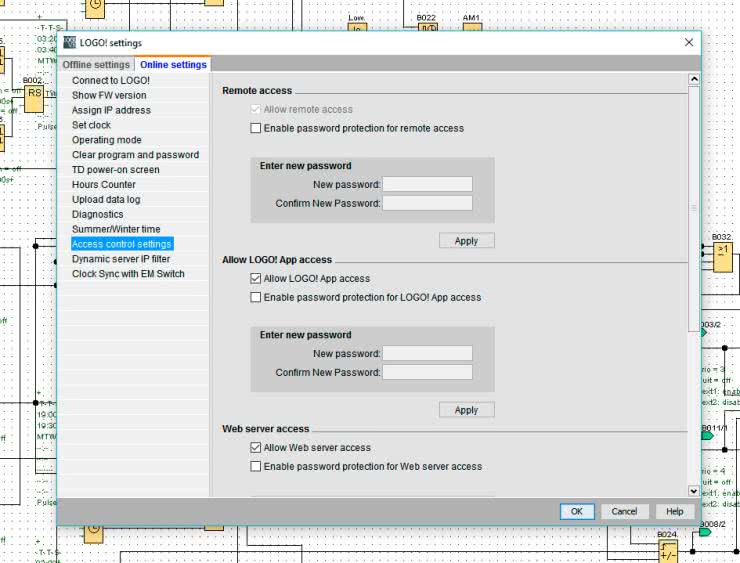Select Assign IP address in the list
Screen dimensions: 740x563
pos(111,110)
